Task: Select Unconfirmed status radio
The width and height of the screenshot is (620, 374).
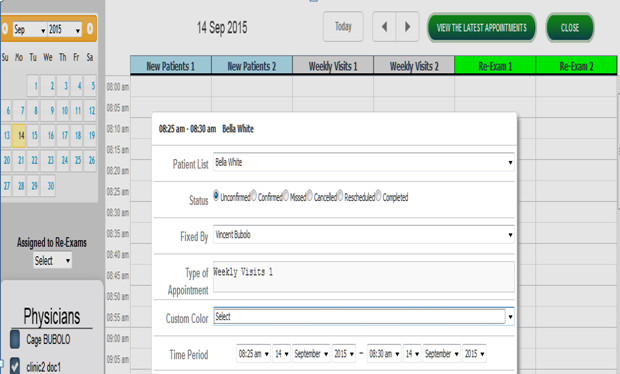Action: click(x=216, y=195)
